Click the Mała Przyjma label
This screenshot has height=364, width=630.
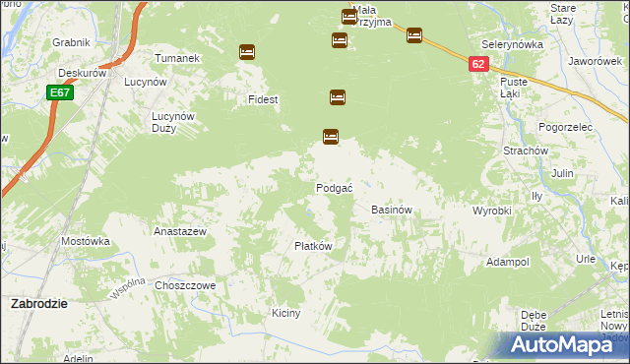click(372, 16)
